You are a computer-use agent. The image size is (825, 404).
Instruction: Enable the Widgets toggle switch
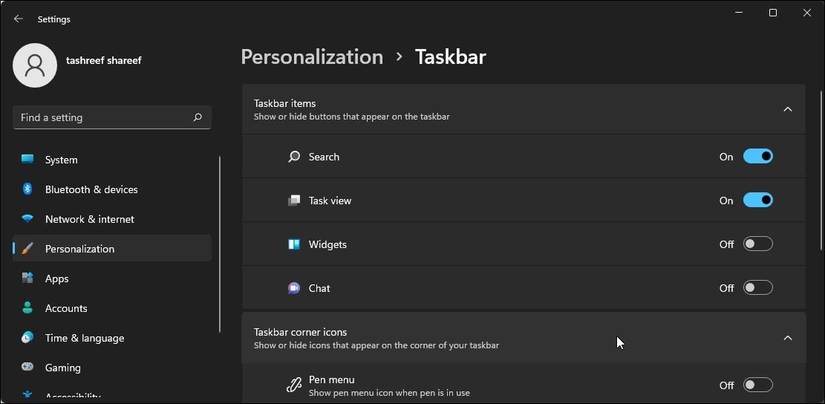click(758, 244)
